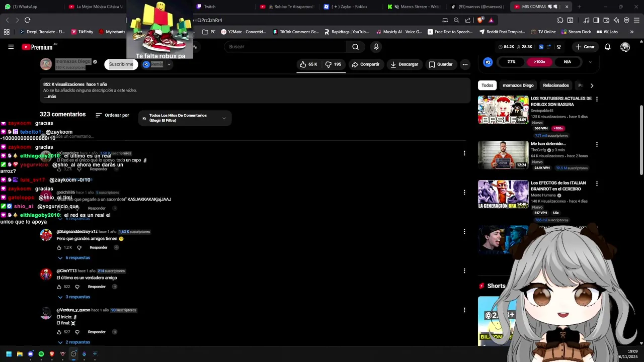Open File Explorer from the taskbar
644x362 pixels.
[x=20, y=354]
